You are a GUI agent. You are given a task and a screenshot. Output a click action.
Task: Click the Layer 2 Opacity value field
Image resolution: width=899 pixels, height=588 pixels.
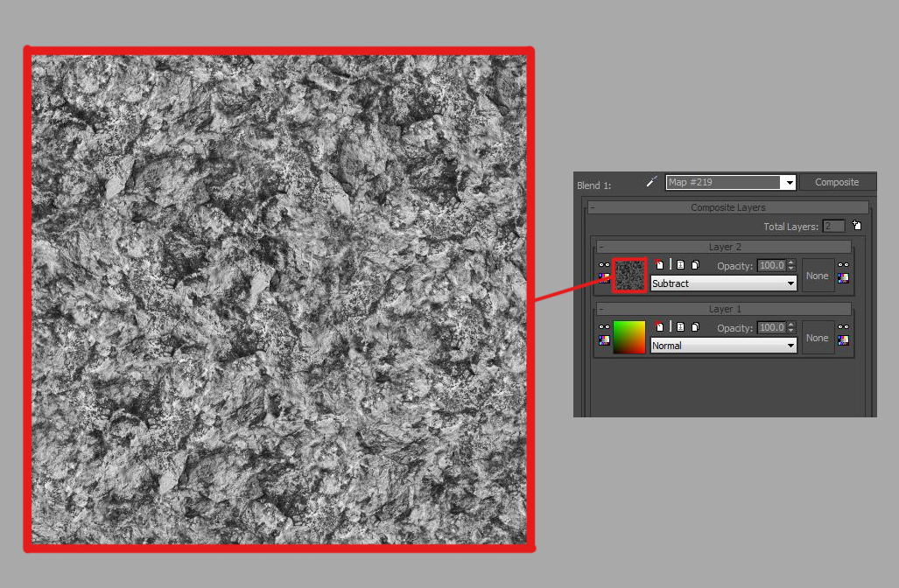click(772, 265)
